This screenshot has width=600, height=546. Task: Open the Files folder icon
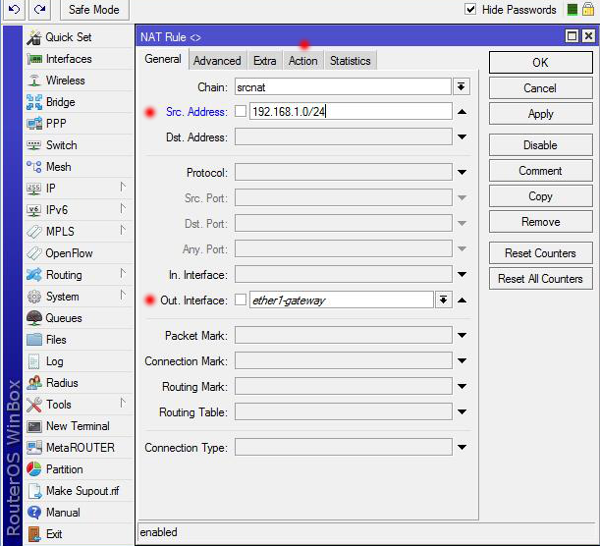[34, 340]
